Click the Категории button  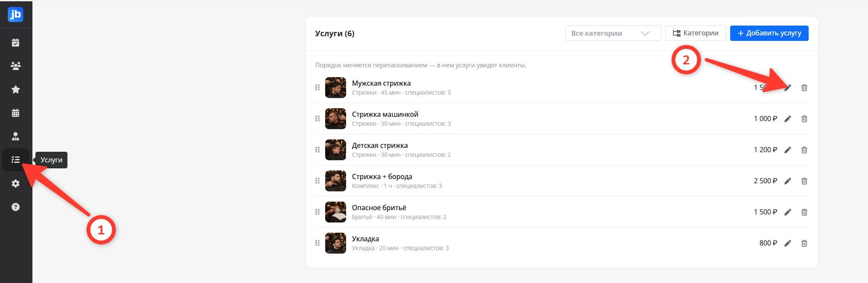pyautogui.click(x=696, y=33)
